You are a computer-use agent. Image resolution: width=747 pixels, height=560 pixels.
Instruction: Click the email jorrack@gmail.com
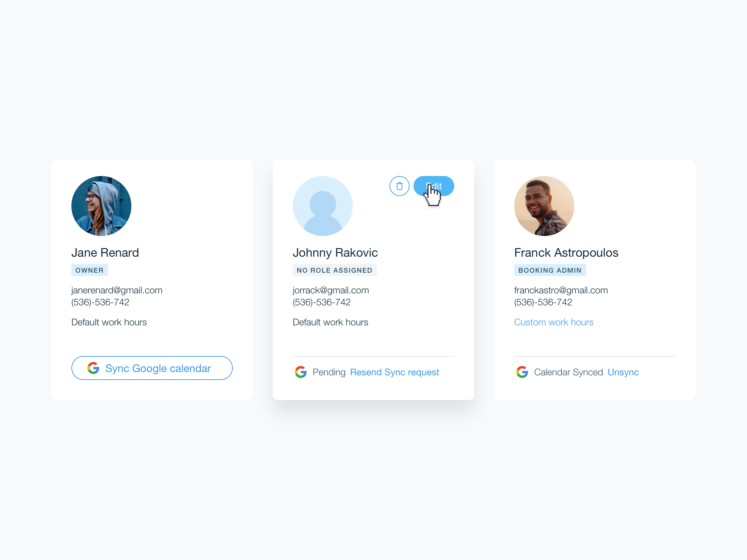tap(330, 290)
